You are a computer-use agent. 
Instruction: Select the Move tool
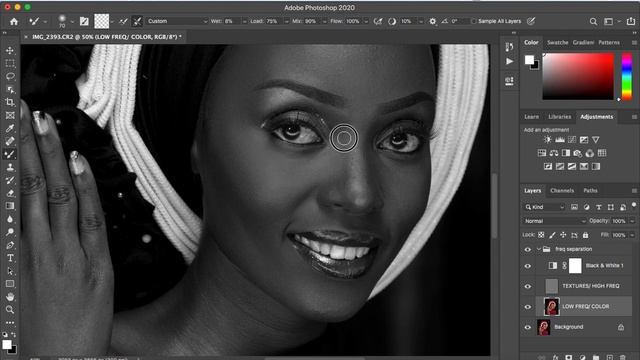click(10, 51)
